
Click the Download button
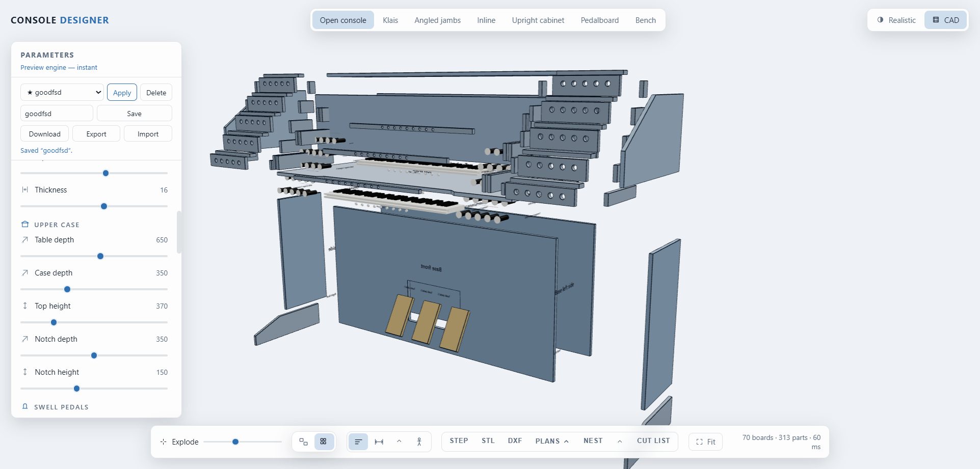tap(45, 134)
